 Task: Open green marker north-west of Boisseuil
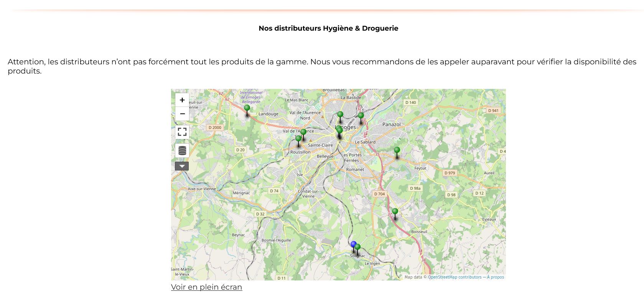pos(395,211)
